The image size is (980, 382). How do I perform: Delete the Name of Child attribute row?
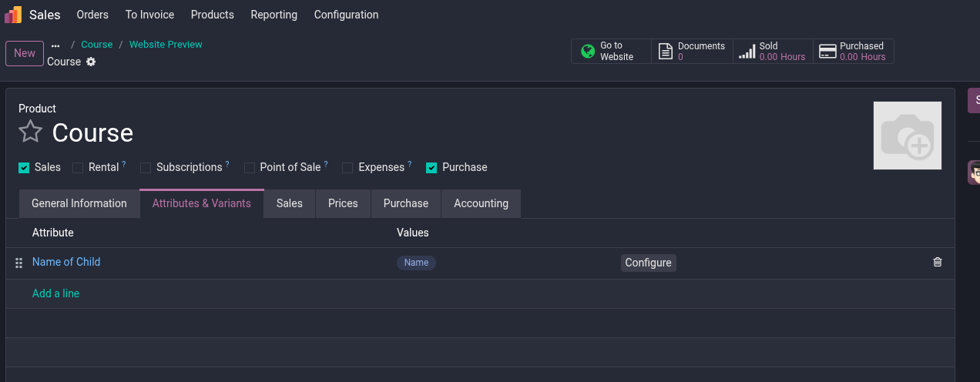click(x=937, y=262)
